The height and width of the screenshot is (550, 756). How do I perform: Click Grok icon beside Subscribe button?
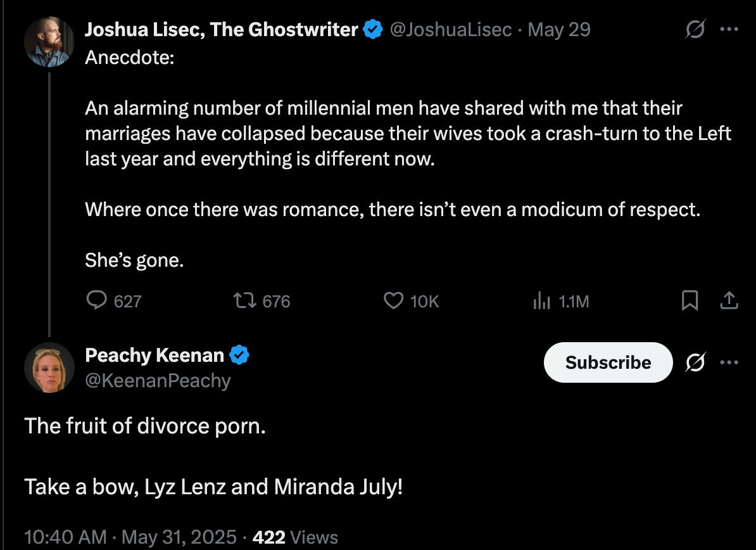[695, 362]
